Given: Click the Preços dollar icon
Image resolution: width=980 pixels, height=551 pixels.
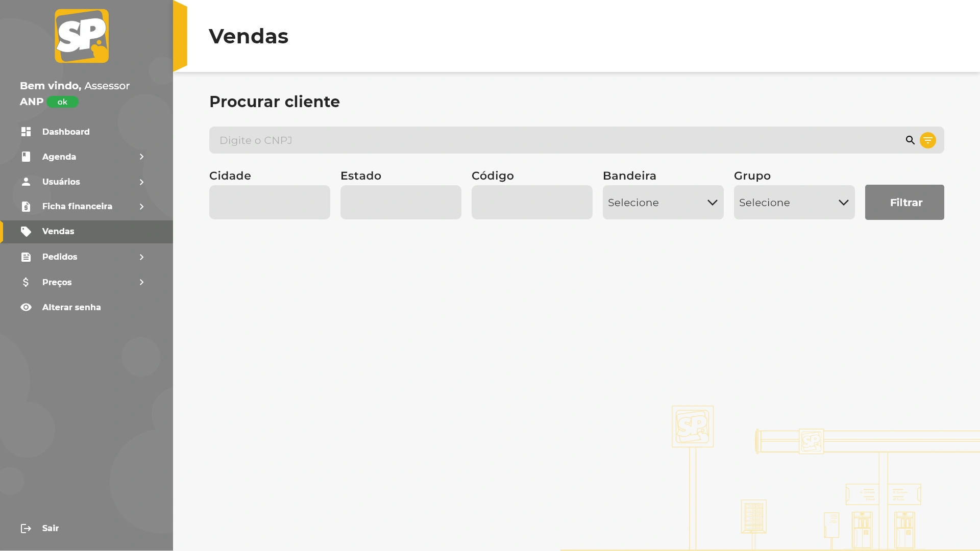Looking at the screenshot, I should coord(26,282).
